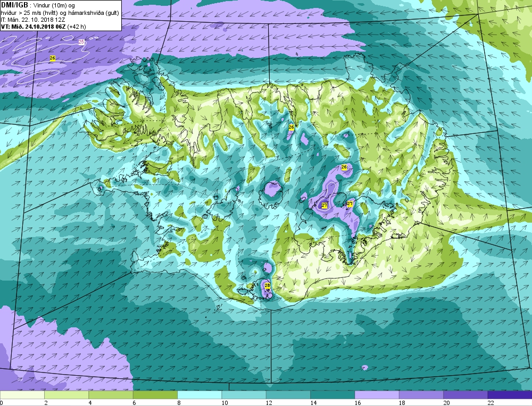Click the 'VT: Mið. 24.10.2018 06Z (+42 h)' line
This screenshot has height=406, width=532.
[43, 27]
